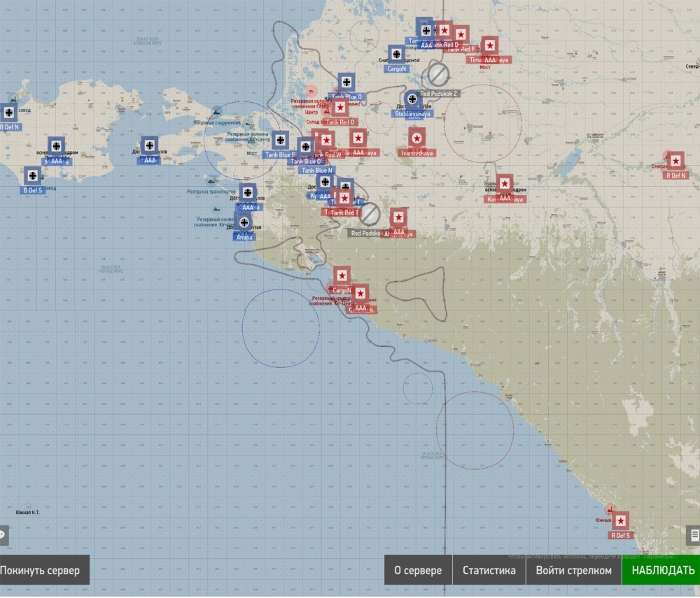700x598 pixels.
Task: Click Войти стрелком to join as gunner
Action: pos(574,570)
